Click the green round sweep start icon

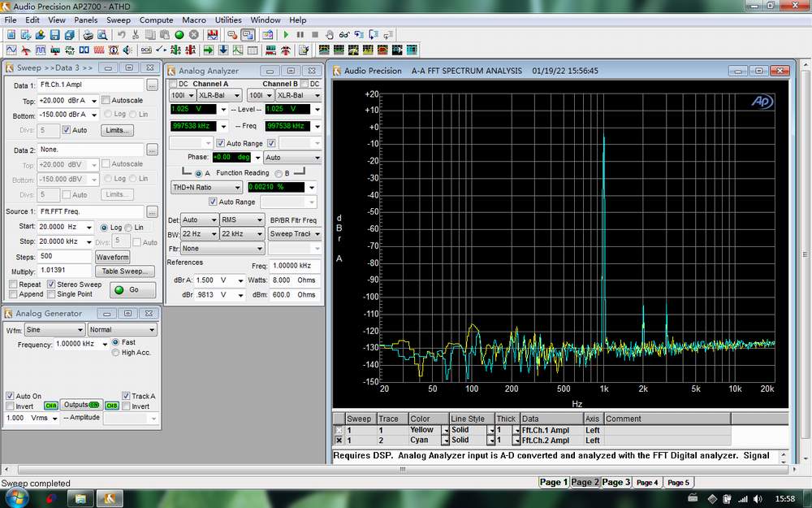point(179,35)
